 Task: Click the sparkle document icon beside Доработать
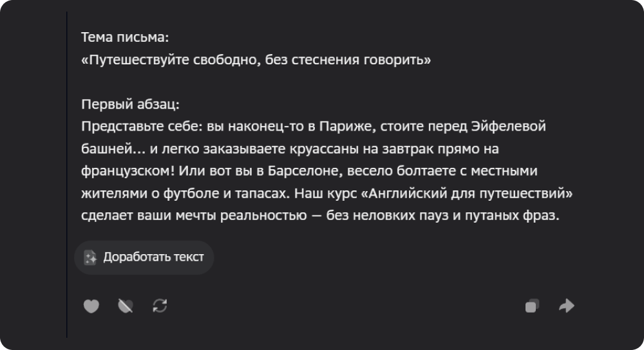tap(90, 257)
